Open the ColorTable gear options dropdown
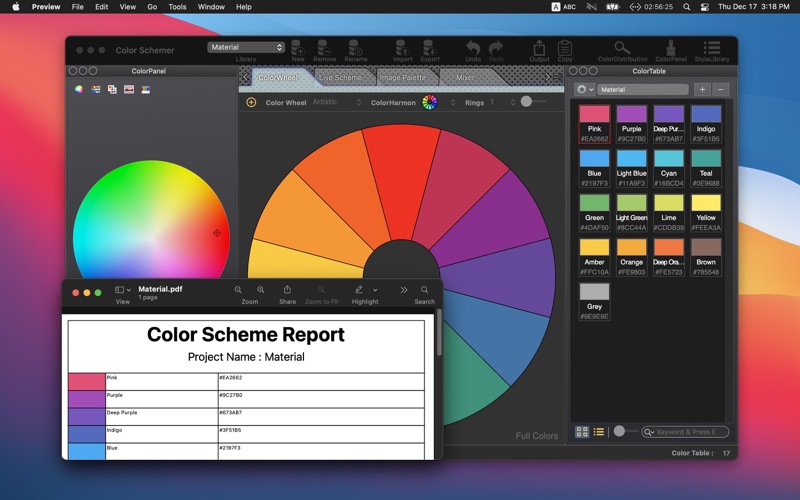 click(x=584, y=89)
